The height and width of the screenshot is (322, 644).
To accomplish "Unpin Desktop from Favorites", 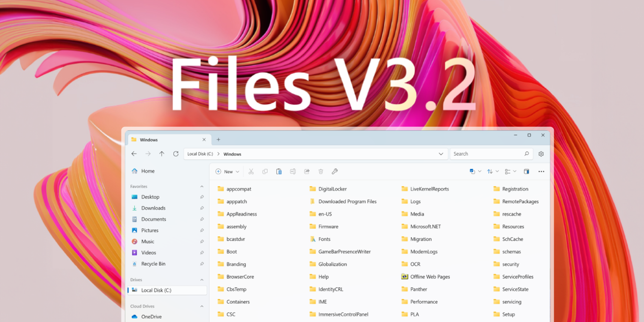I will [x=202, y=197].
